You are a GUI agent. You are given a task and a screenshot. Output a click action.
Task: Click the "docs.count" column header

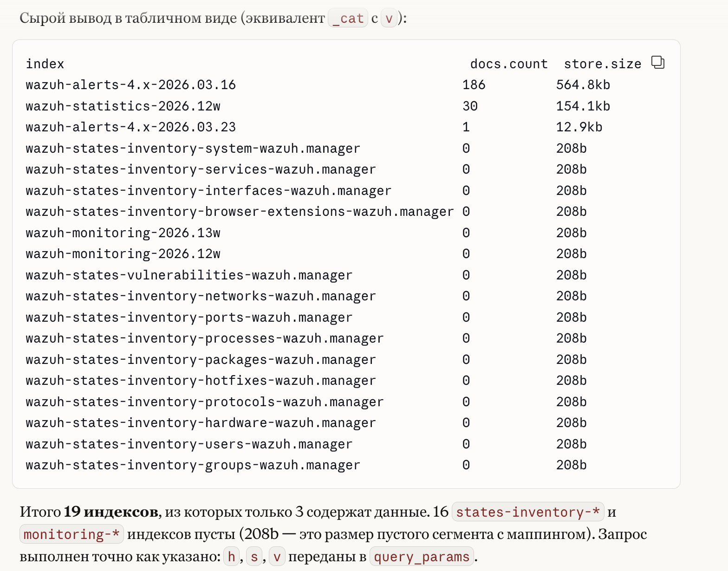509,64
